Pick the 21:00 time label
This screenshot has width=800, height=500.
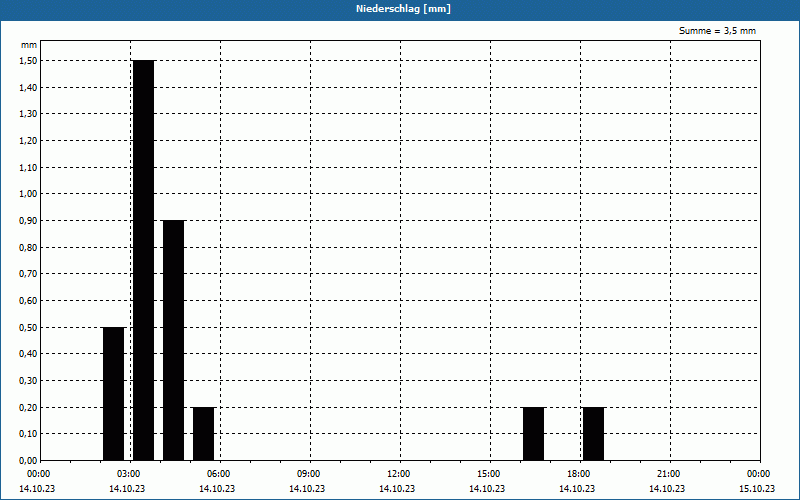click(x=668, y=474)
